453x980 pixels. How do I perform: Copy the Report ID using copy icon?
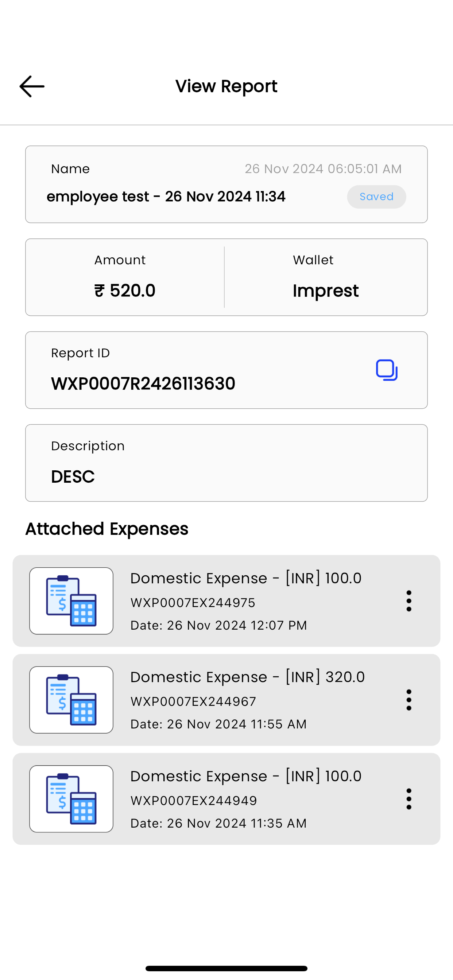click(x=387, y=370)
